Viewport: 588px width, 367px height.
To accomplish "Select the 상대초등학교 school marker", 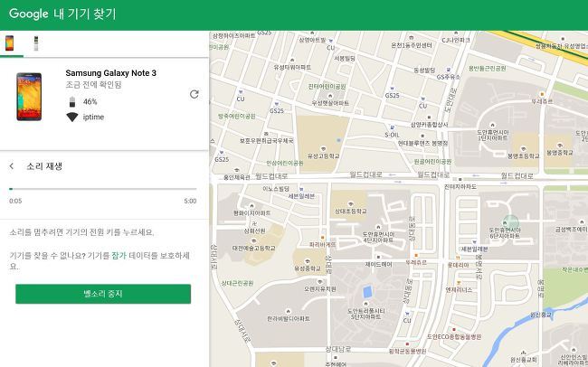I will click(351, 204).
